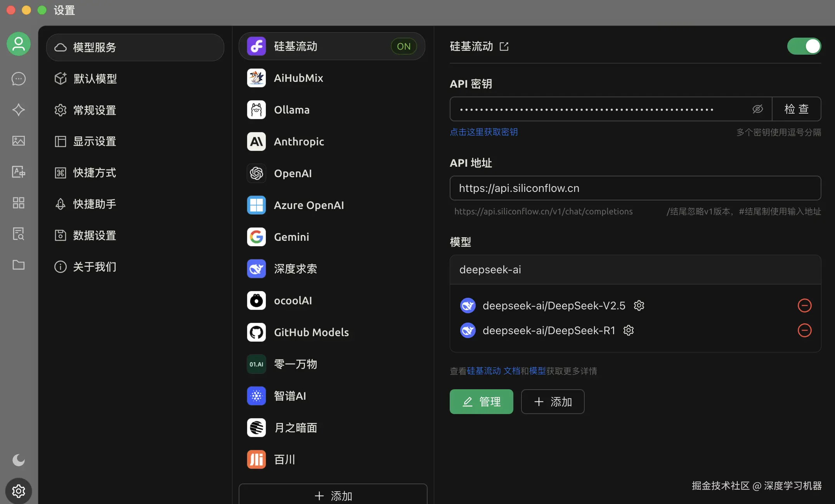
Task: Remove the deepseek-ai/DeepSeek-V2.5 model
Action: [x=805, y=306]
